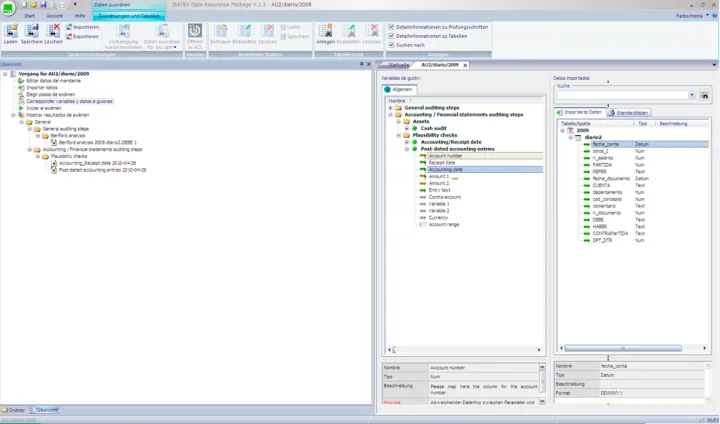This screenshot has height=424, width=720.
Task: Click the Exportieren icon
Action: (69, 36)
